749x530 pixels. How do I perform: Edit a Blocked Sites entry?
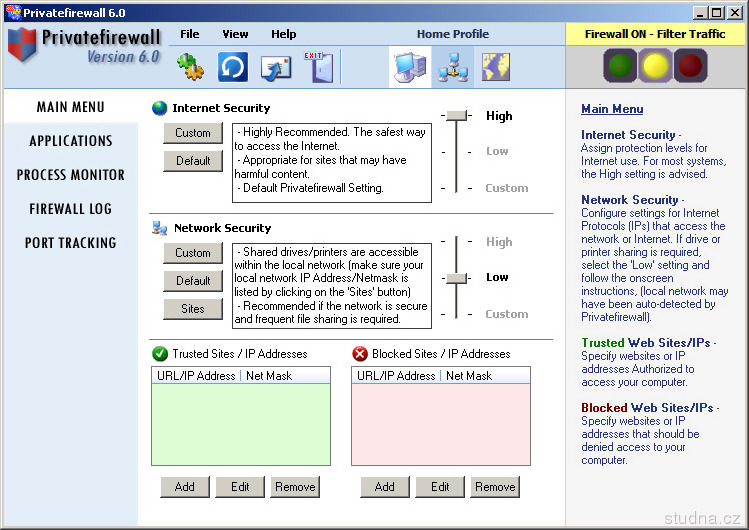coord(440,487)
